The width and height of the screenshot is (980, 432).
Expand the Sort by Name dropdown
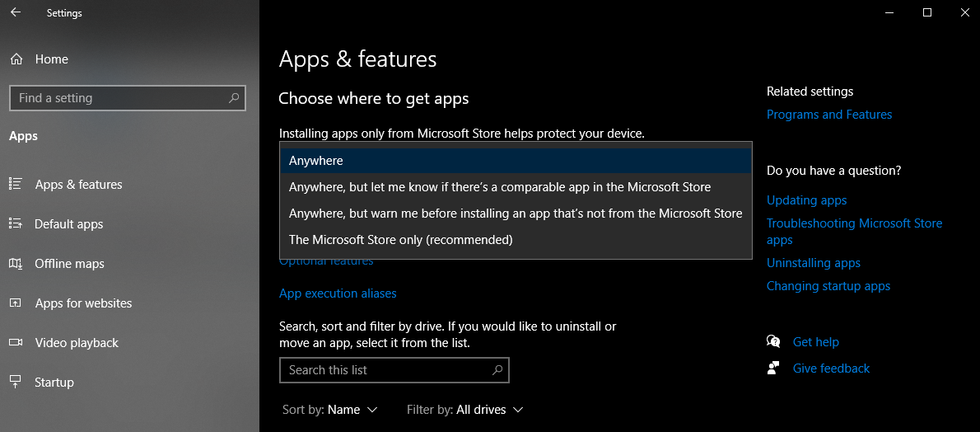point(352,410)
